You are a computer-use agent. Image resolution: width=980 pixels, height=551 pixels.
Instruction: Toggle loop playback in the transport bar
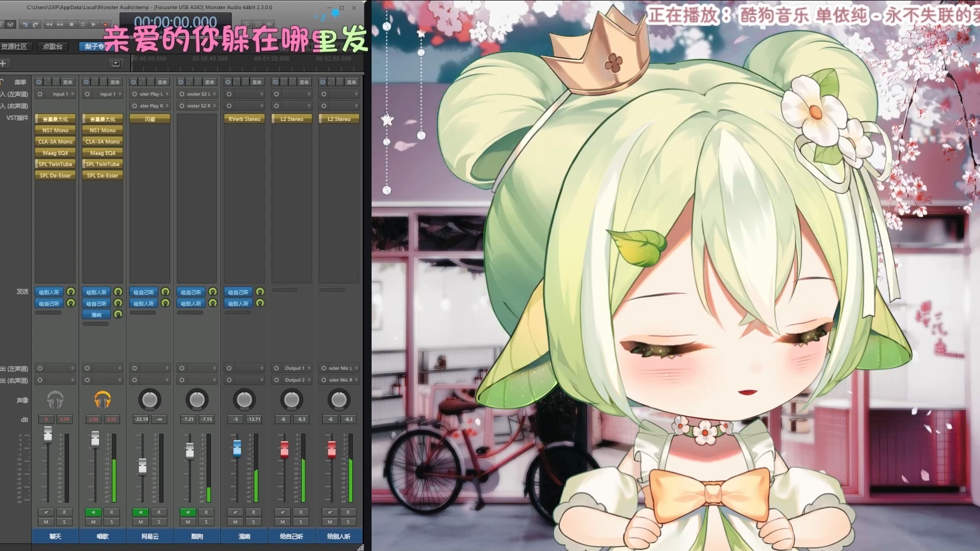coord(83,24)
